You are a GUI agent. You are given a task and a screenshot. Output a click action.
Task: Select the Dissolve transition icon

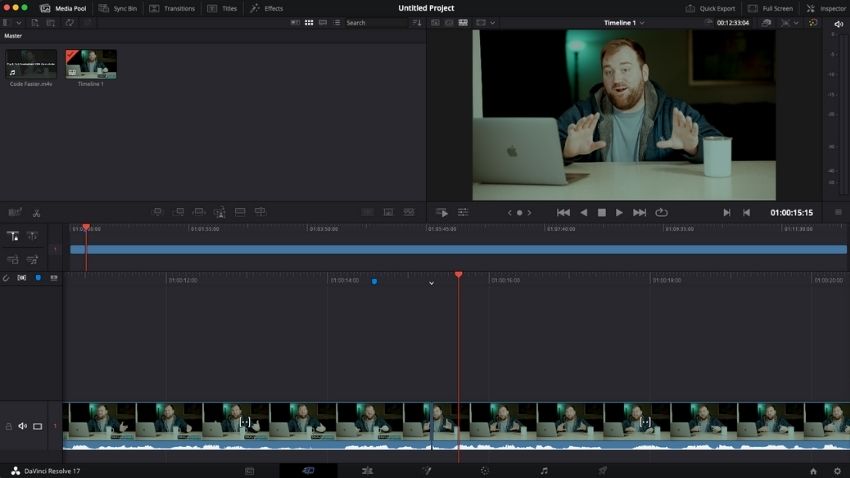click(388, 212)
